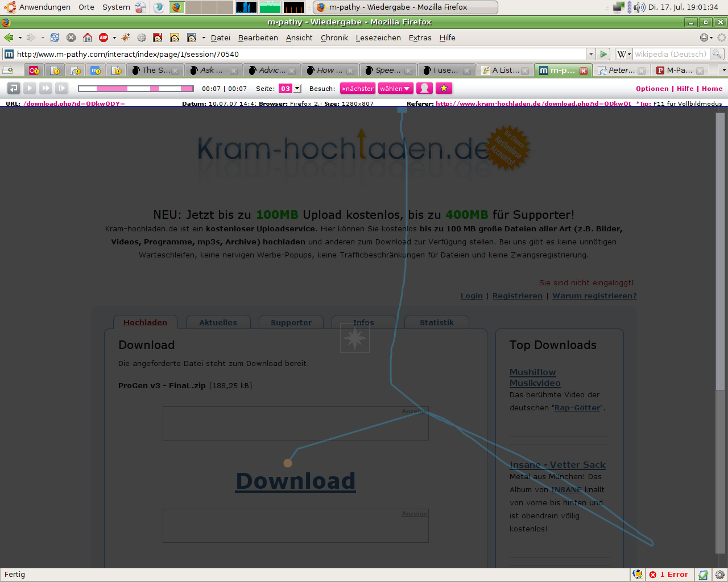
Task: Open the Login link
Action: (x=471, y=296)
